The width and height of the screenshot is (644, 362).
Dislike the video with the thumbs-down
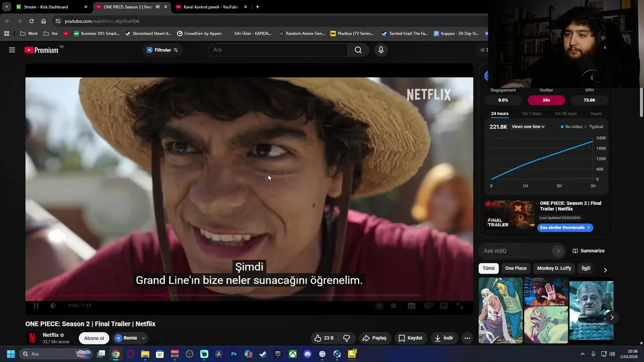coord(346,338)
